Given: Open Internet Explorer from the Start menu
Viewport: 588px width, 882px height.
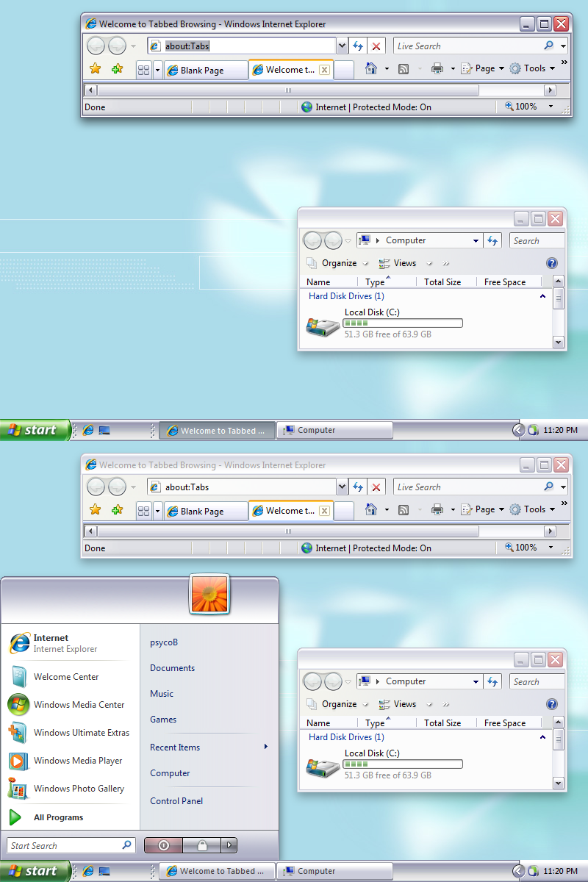Looking at the screenshot, I should point(70,643).
